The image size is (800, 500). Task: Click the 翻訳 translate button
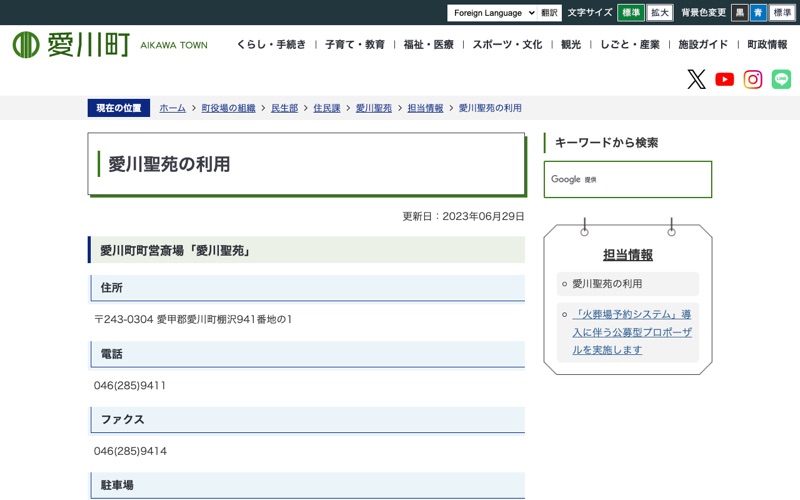coord(549,13)
